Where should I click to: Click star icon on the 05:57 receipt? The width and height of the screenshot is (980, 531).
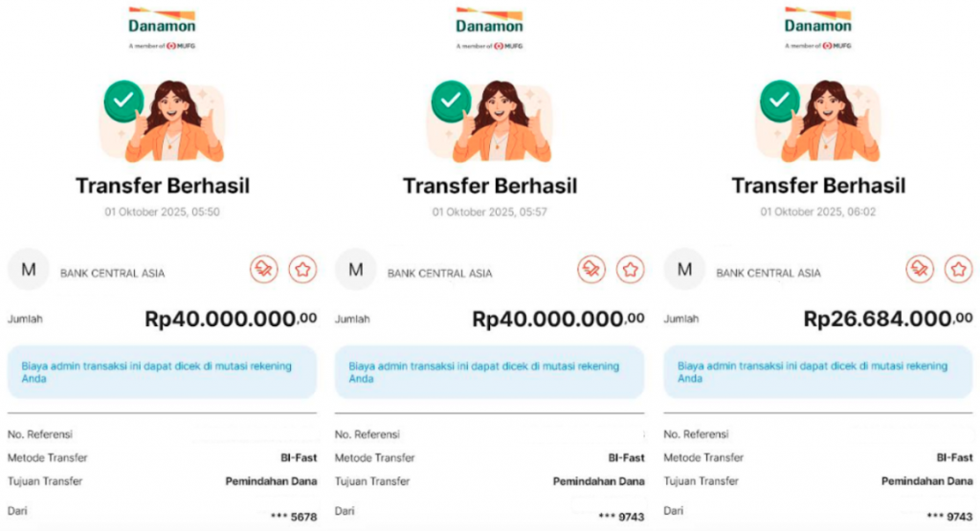pos(630,270)
